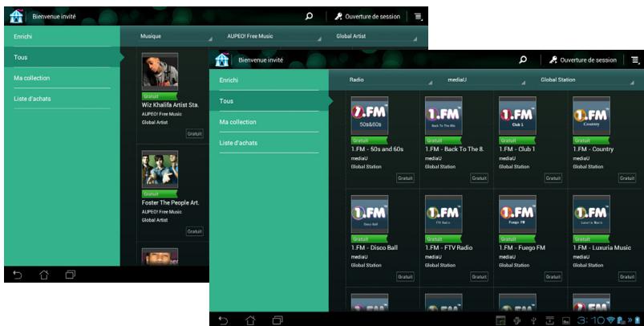Tap the @vibe app logo in front window
The image size is (644, 326).
coord(222,60)
